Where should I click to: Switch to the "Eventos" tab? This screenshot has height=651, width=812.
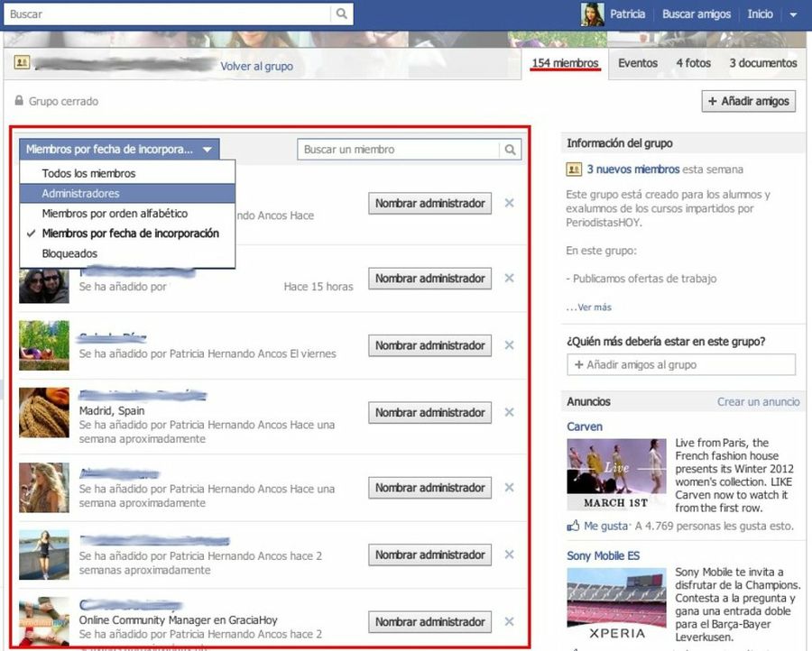639,63
